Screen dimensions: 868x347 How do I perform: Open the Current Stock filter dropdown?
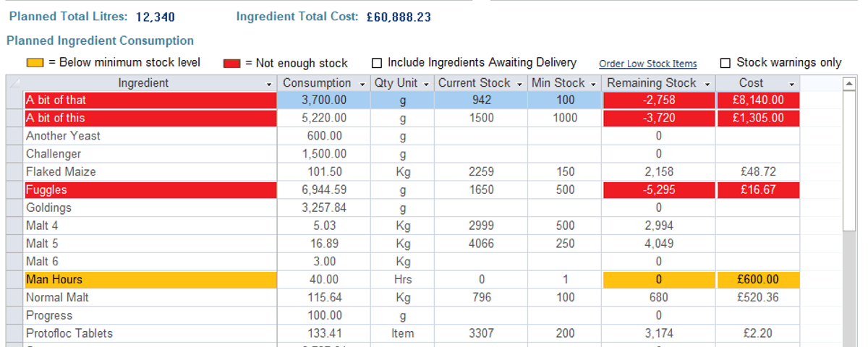[x=519, y=84]
